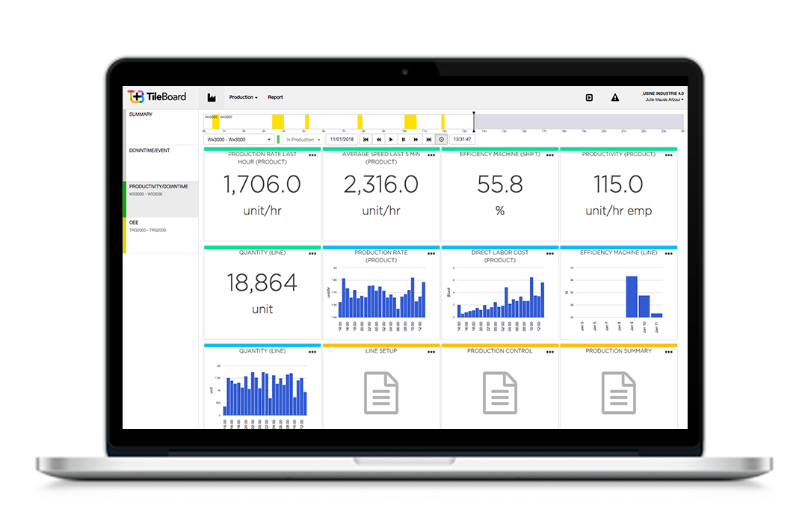Image resolution: width=808 pixels, height=532 pixels.
Task: Open options for Efficiency Machine (Line) tile
Action: 669,254
